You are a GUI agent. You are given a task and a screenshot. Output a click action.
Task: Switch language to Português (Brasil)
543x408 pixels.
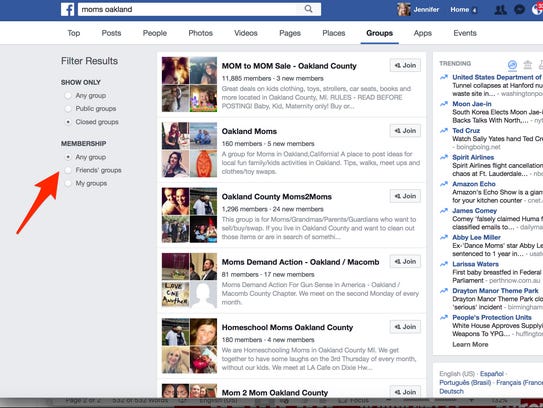[465, 382]
